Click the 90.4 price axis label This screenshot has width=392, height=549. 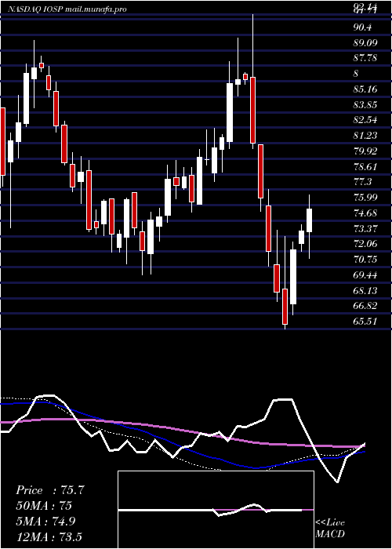[363, 27]
